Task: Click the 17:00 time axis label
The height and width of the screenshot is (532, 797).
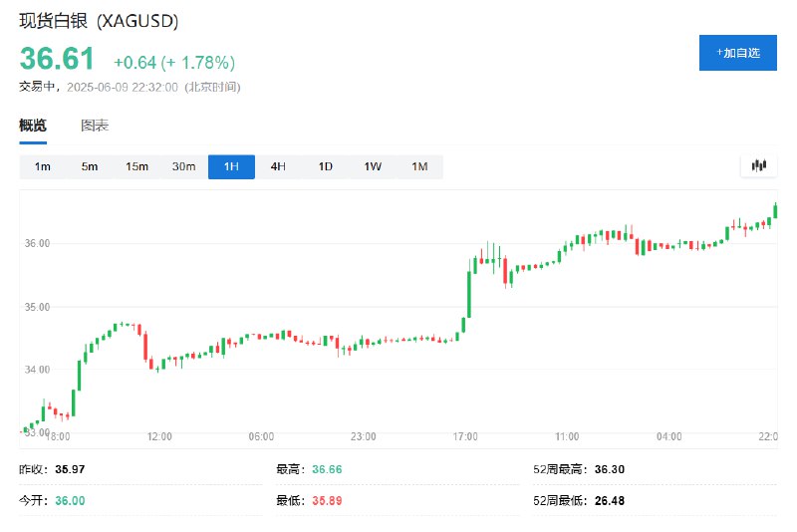Action: click(465, 437)
